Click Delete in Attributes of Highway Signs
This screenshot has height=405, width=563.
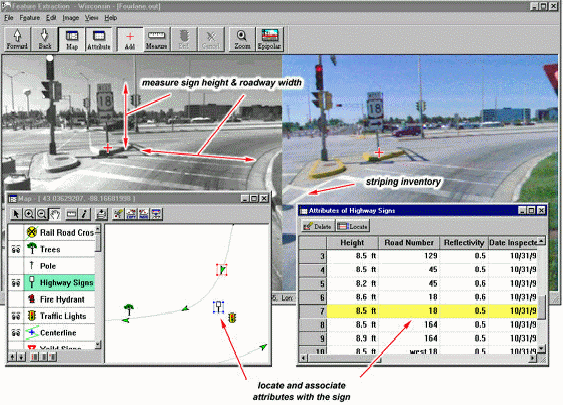pyautogui.click(x=318, y=226)
